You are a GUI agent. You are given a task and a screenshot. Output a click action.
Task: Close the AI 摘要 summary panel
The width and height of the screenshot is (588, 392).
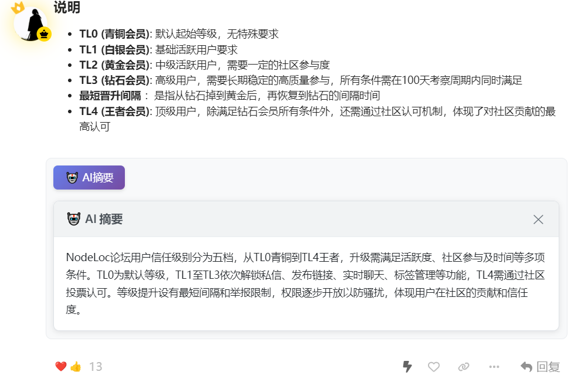pos(538,219)
